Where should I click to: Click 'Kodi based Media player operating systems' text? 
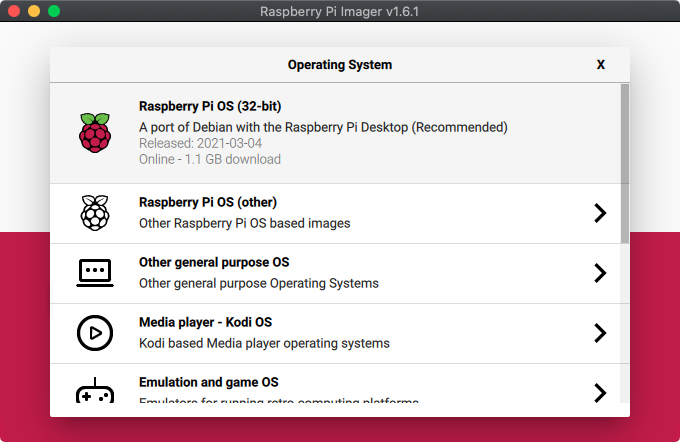pyautogui.click(x=265, y=343)
